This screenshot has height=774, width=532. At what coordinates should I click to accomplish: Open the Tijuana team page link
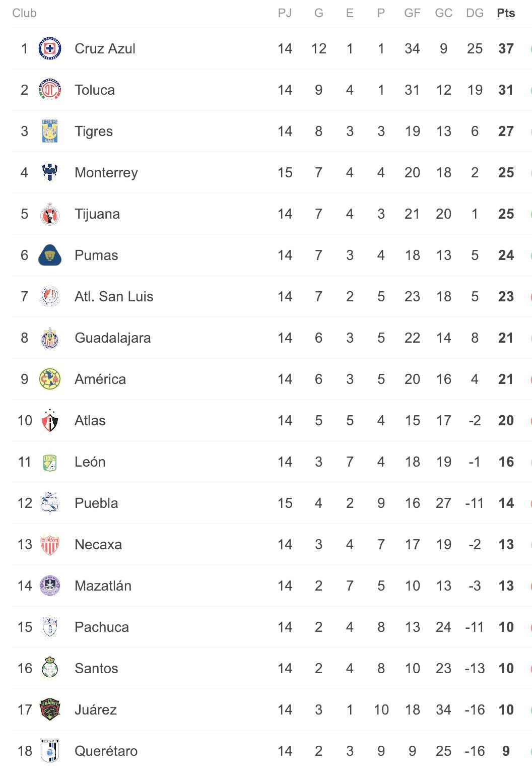97,214
